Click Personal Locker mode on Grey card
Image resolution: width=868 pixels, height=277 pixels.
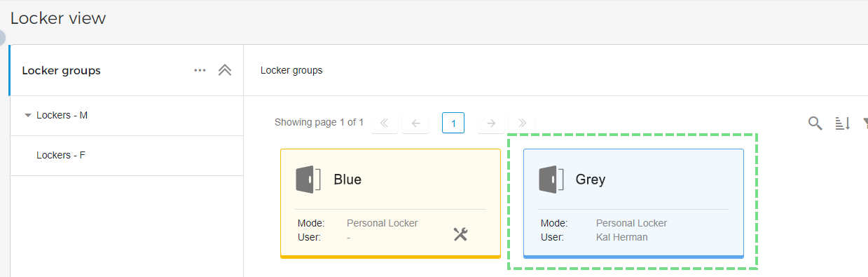click(x=632, y=223)
